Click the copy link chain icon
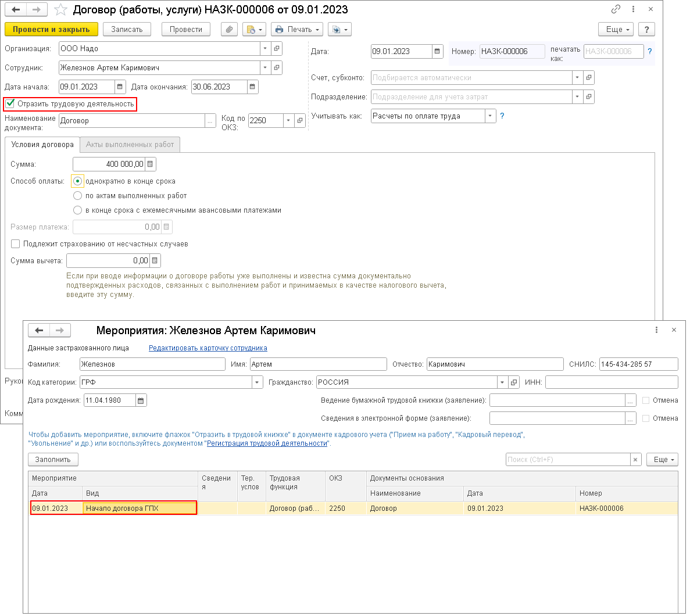This screenshot has width=690, height=616. click(x=616, y=9)
